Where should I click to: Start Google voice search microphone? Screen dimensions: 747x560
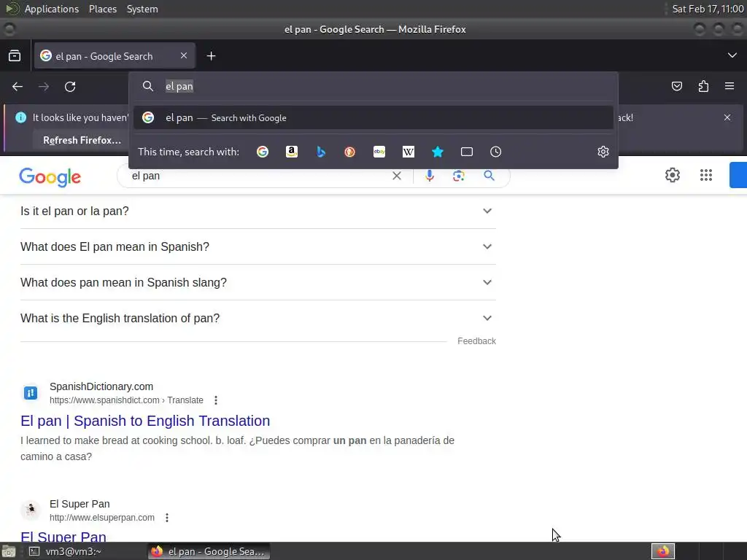429,176
